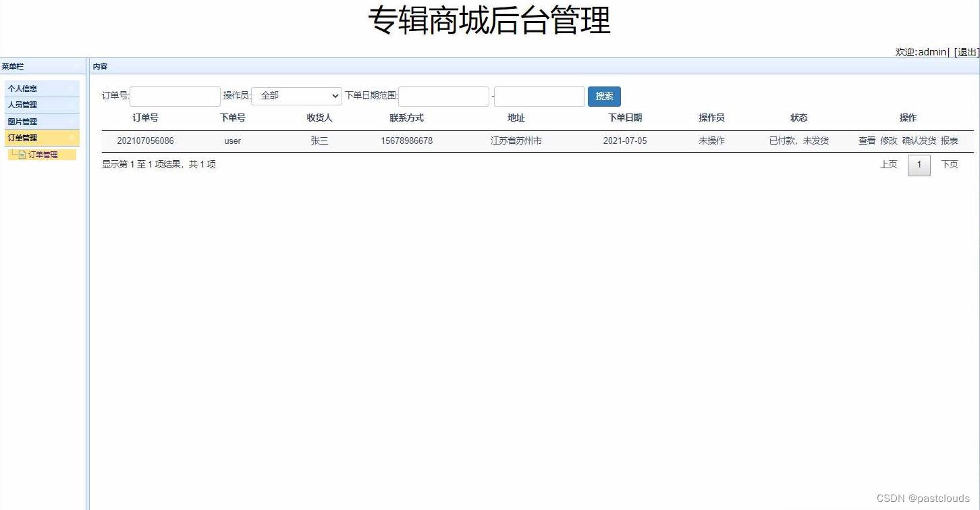Focus the 订单号 search input field
Screen dimensions: 980x510
point(175,96)
